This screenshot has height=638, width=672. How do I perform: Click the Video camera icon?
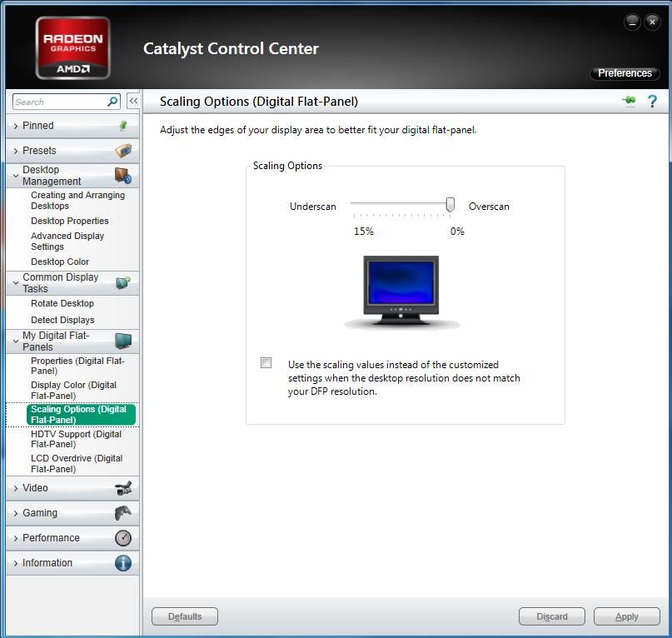pos(123,488)
